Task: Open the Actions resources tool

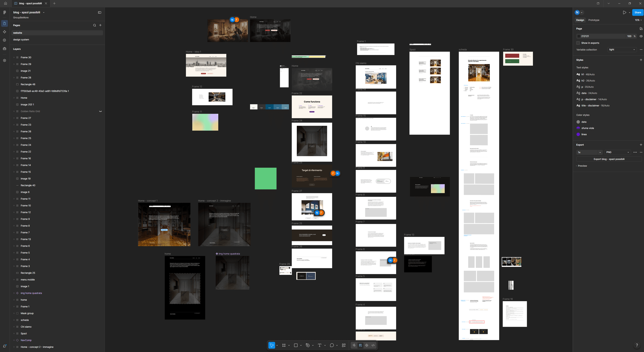Action: click(x=344, y=345)
